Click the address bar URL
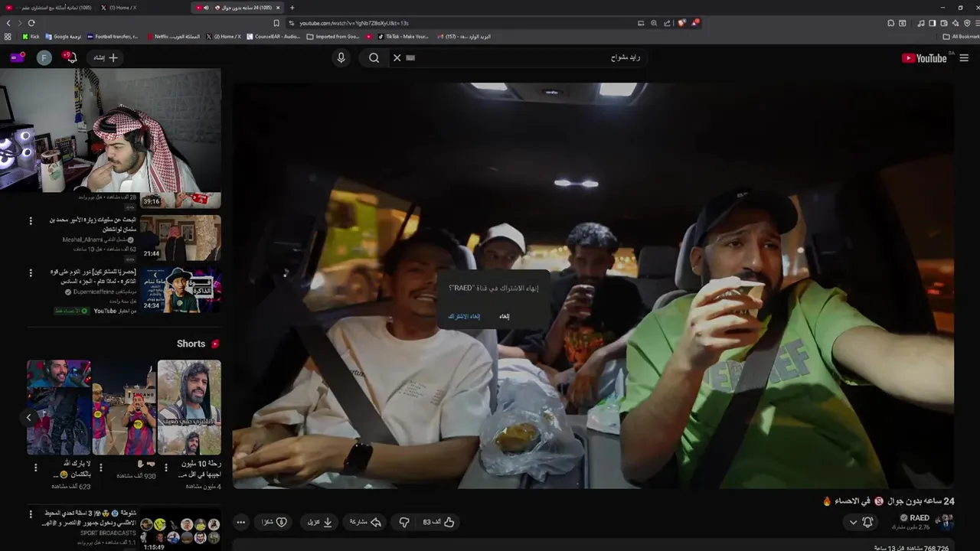Viewport: 980px width, 551px height. tap(354, 23)
